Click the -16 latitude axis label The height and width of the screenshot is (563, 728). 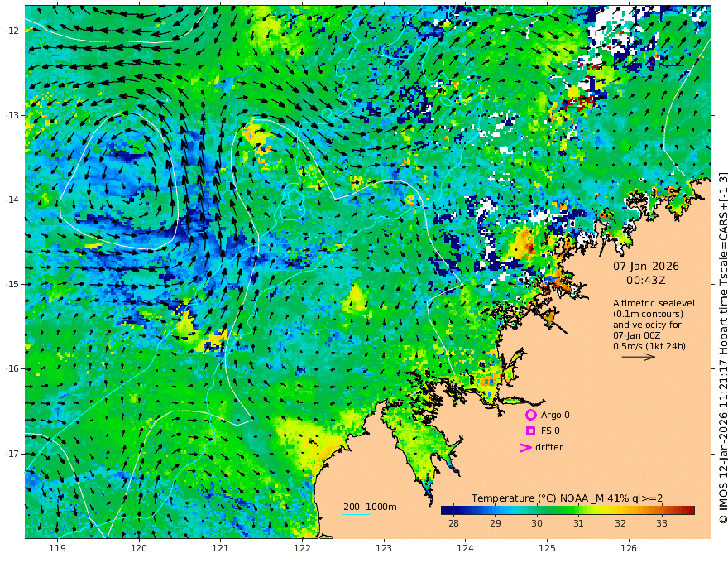12,368
